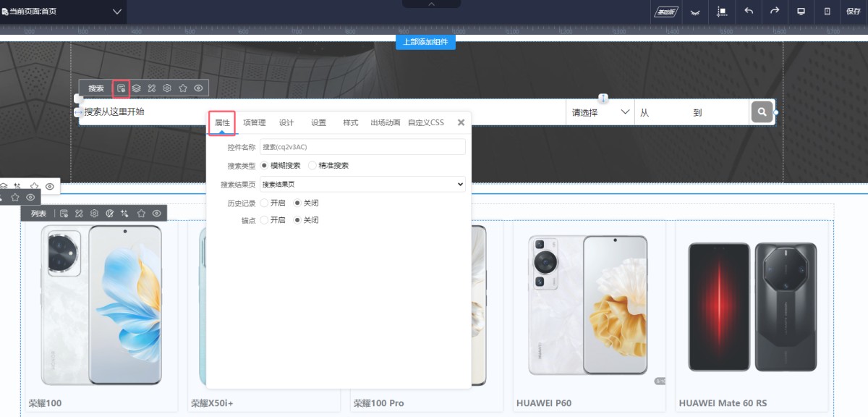Click the closed-eye hide icon in top bar

[695, 12]
